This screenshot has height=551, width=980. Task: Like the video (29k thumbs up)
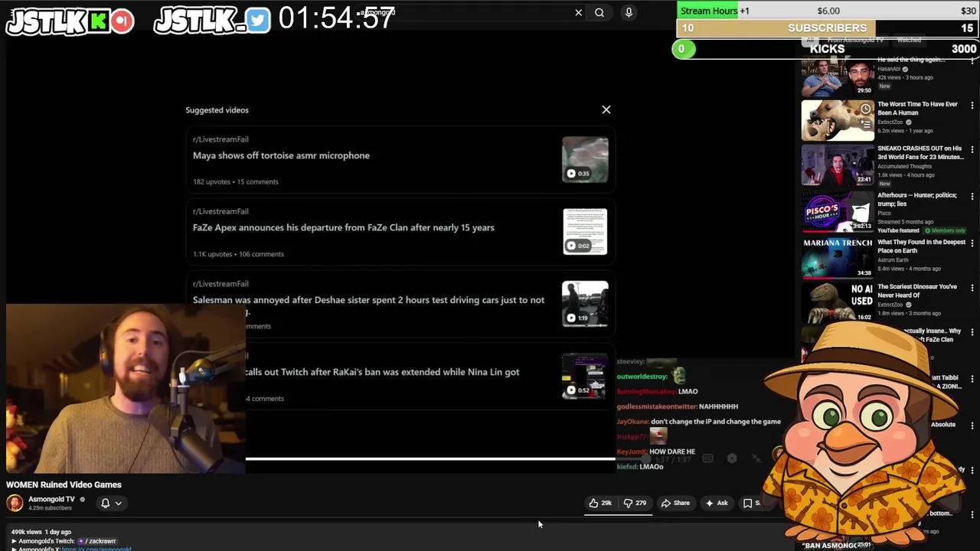[x=600, y=503]
